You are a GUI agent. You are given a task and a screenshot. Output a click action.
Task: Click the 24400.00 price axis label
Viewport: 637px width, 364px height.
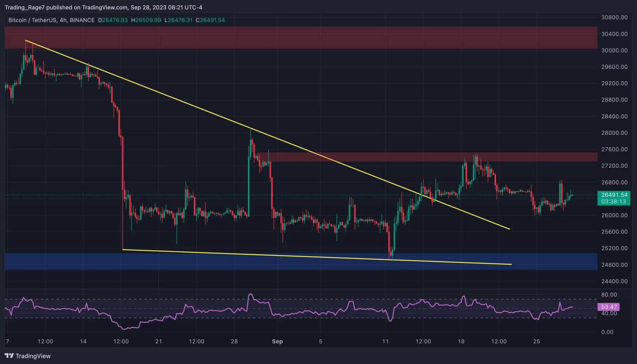pos(614,281)
